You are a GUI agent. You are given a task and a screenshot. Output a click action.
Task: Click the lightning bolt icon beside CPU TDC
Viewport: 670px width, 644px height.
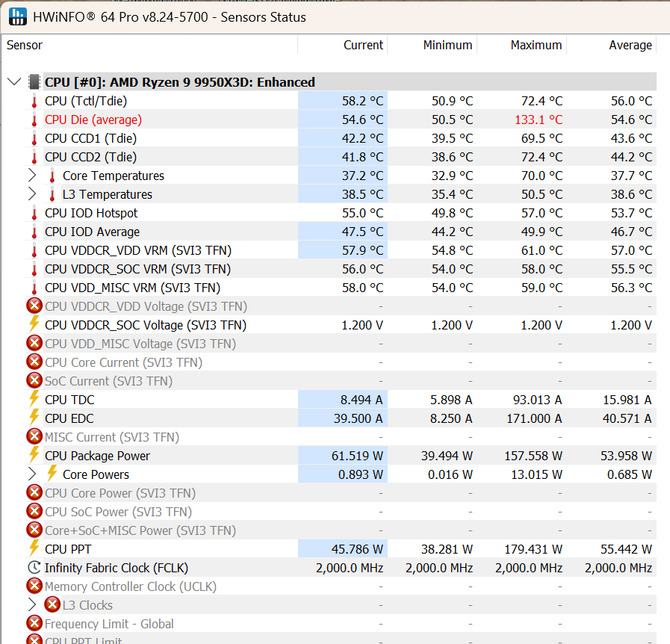coord(34,400)
